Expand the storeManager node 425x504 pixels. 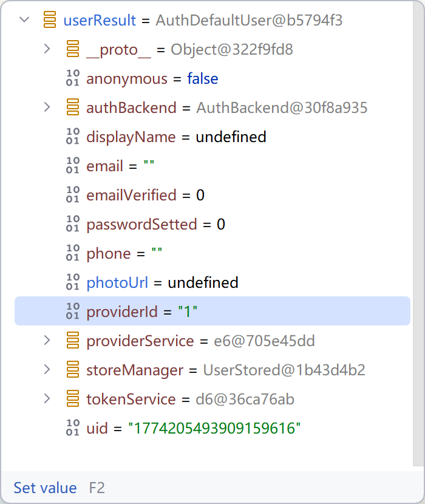pos(47,370)
